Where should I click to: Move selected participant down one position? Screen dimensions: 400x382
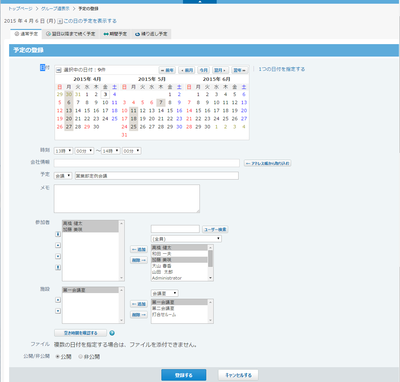click(58, 256)
